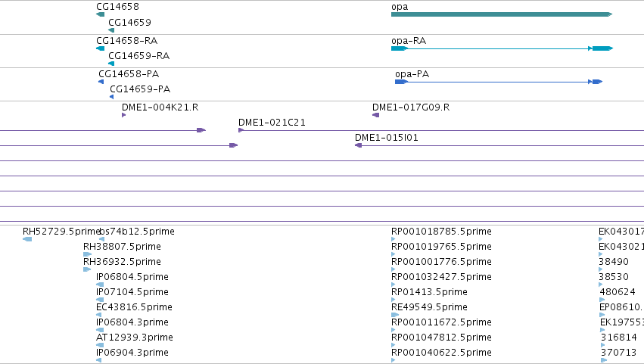Click the CG14658 gene arrow glyph
The image size is (644, 364).
point(100,14)
